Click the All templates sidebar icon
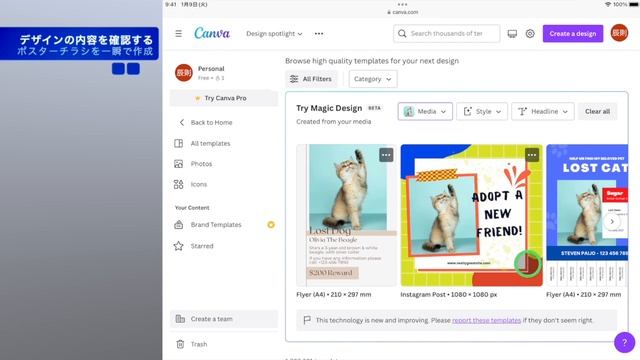The height and width of the screenshot is (360, 640). coord(178,143)
